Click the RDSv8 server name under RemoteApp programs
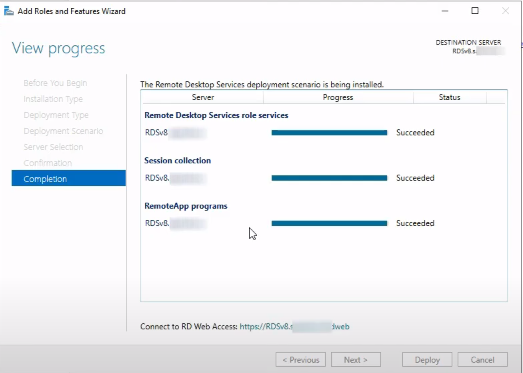This screenshot has width=523, height=373. [x=175, y=223]
